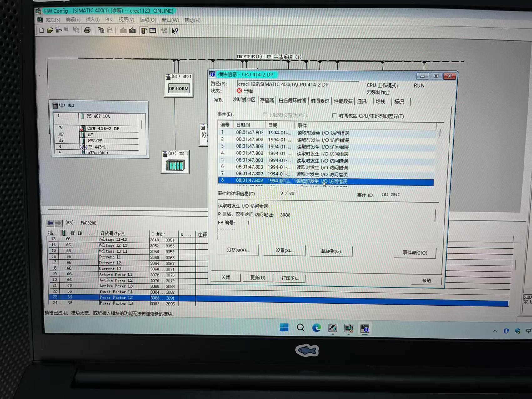Switch to the 时间系统 tab
Image resolution: width=532 pixels, height=399 pixels.
pyautogui.click(x=320, y=101)
